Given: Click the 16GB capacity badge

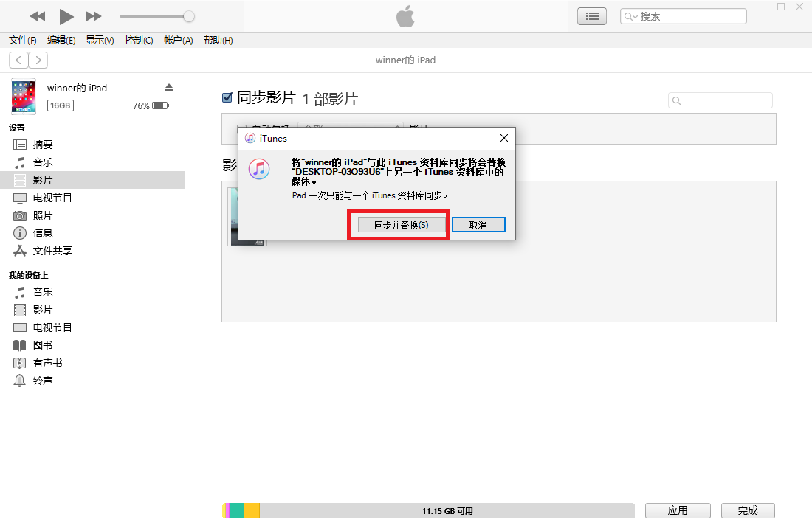Looking at the screenshot, I should (x=61, y=105).
